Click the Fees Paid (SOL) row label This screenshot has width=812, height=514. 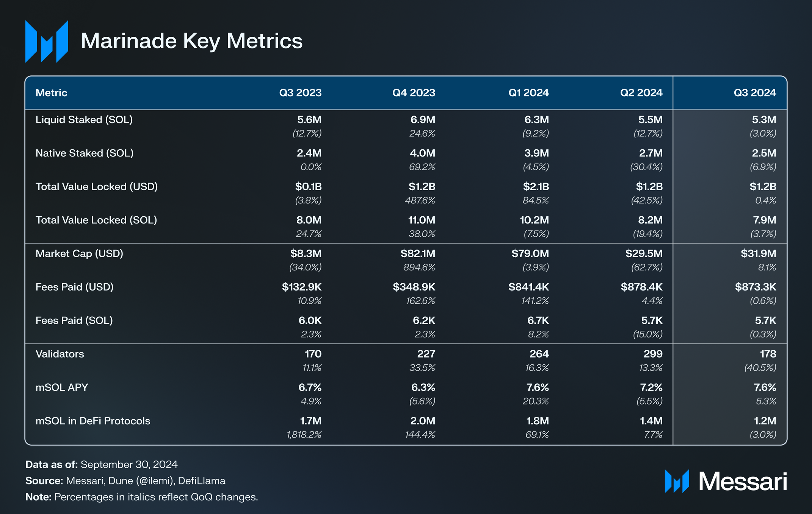pyautogui.click(x=74, y=320)
